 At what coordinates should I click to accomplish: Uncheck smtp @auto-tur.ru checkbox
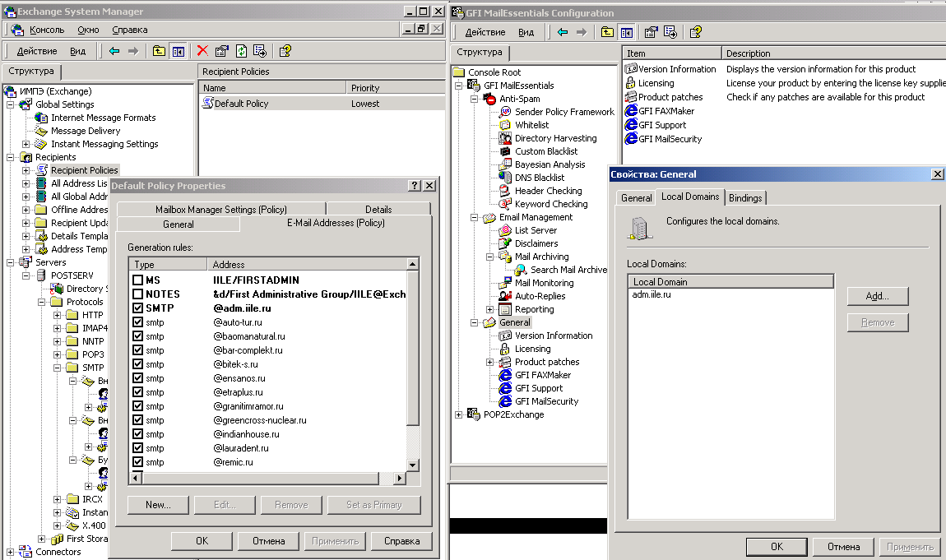click(137, 322)
